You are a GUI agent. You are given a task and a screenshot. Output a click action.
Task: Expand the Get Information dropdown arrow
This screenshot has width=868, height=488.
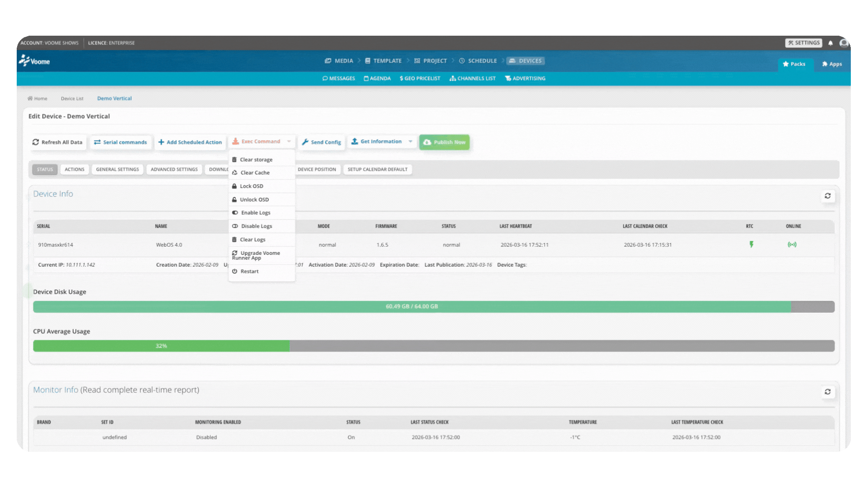click(x=410, y=141)
